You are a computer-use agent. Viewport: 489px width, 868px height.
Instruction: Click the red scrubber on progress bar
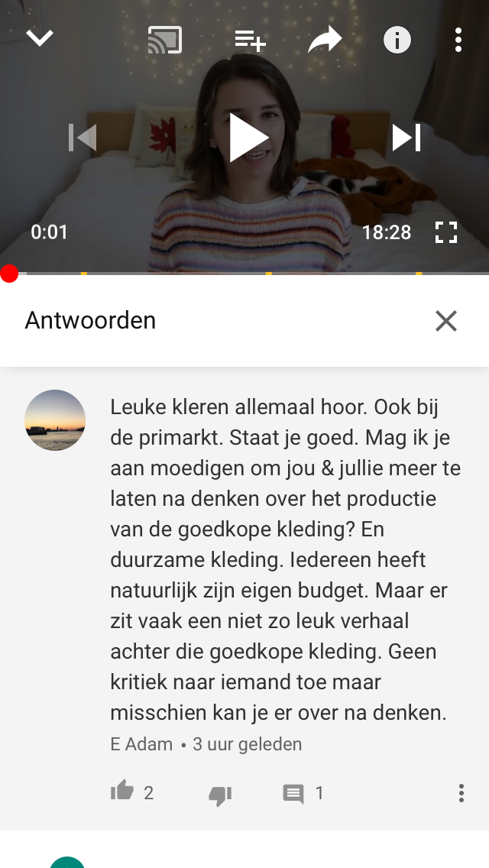pyautogui.click(x=9, y=274)
